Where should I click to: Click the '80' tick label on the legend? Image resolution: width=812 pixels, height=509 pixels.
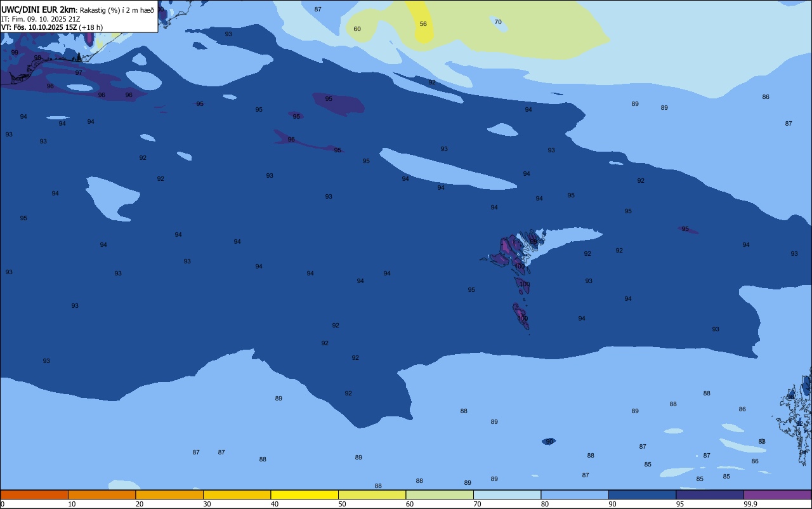(545, 504)
